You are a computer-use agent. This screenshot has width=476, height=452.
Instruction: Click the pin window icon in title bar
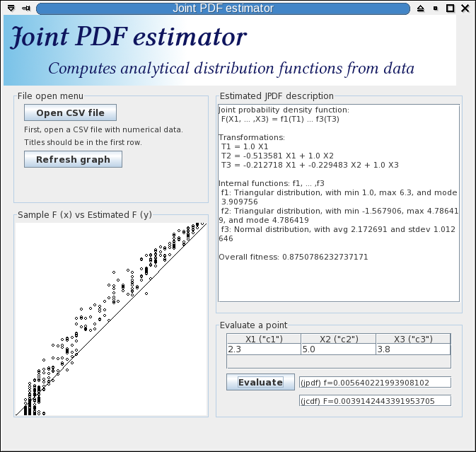click(26, 8)
